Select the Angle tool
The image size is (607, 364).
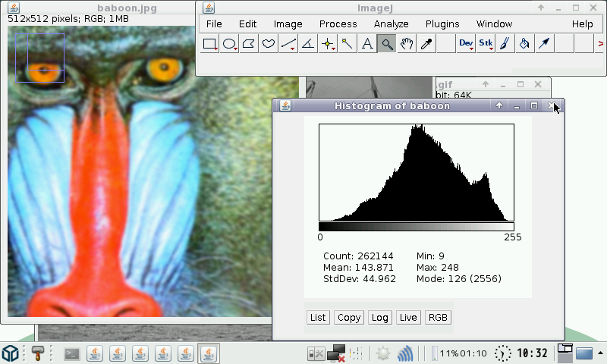coord(308,44)
